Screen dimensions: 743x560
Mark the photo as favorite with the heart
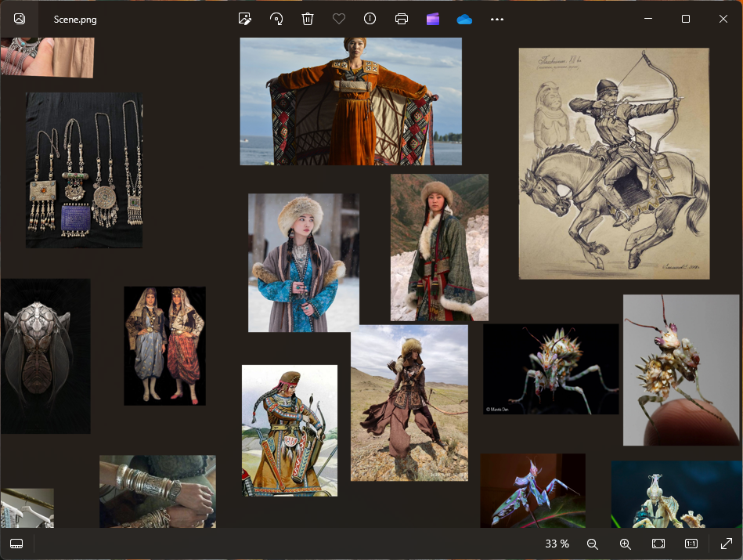click(339, 19)
